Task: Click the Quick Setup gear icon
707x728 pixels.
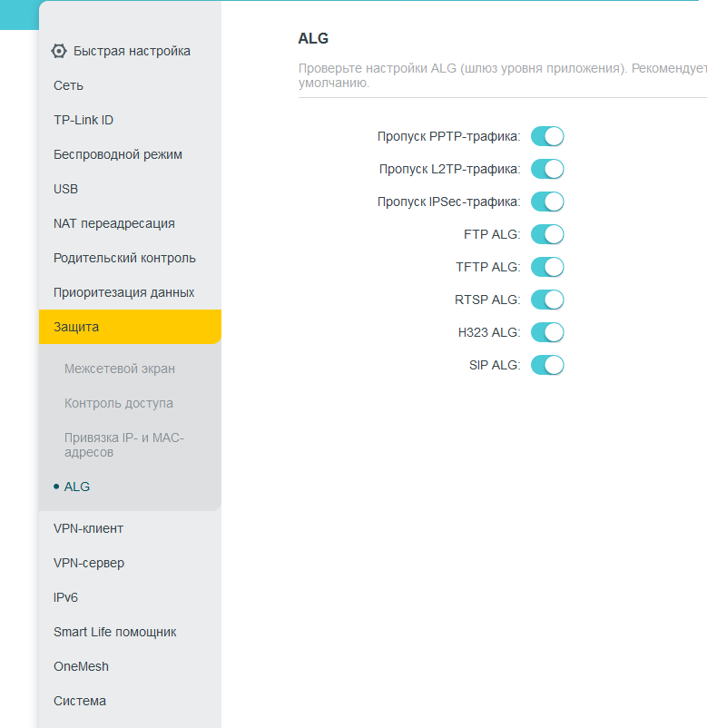Action: (59, 51)
